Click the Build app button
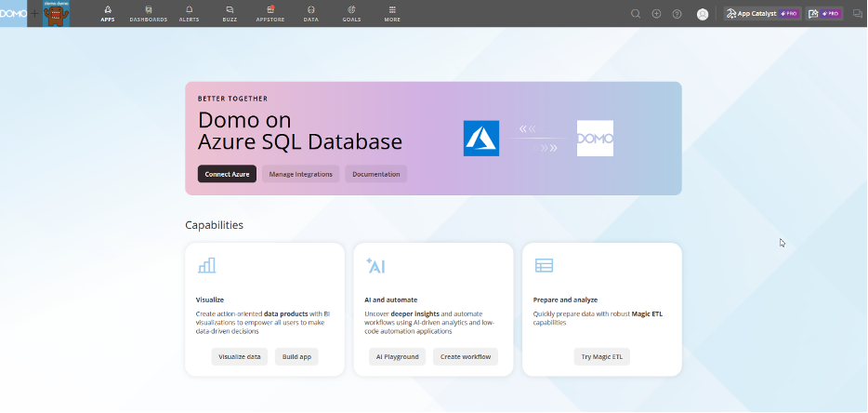 (296, 357)
